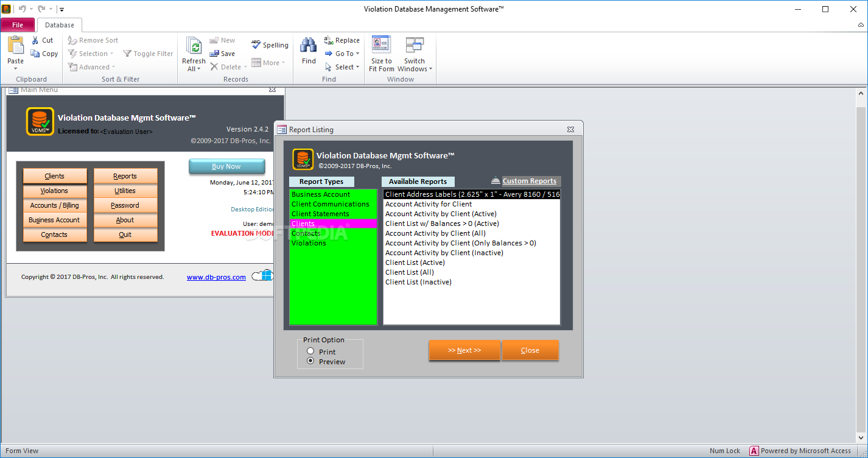The image size is (868, 458).
Task: Select the Print radio option
Action: coord(310,351)
